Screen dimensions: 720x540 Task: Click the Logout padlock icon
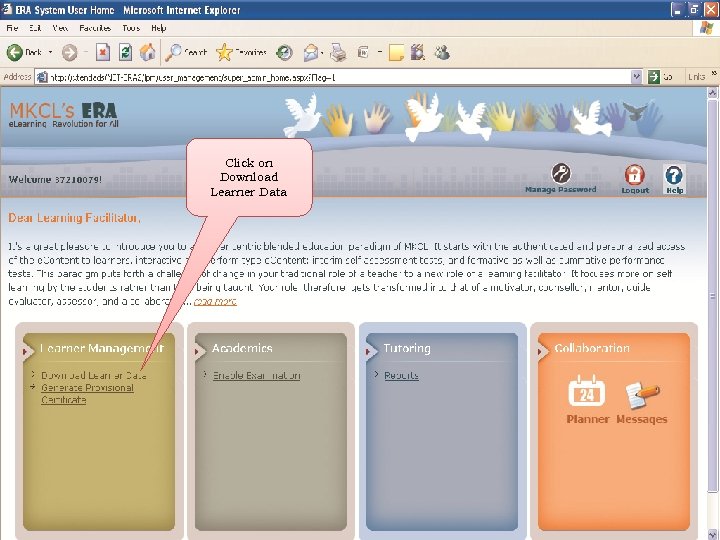(634, 174)
